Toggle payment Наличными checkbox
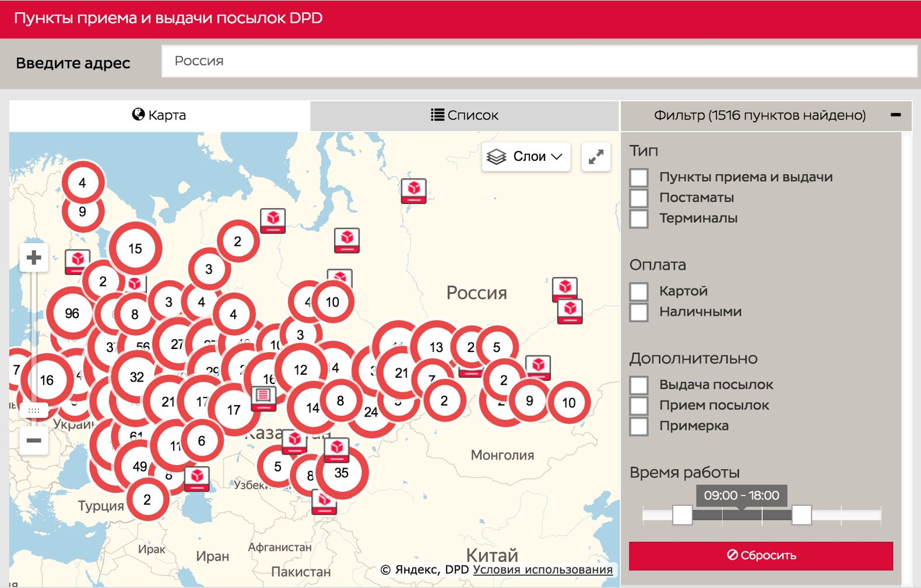Screen dimensions: 921x588 click(x=639, y=312)
